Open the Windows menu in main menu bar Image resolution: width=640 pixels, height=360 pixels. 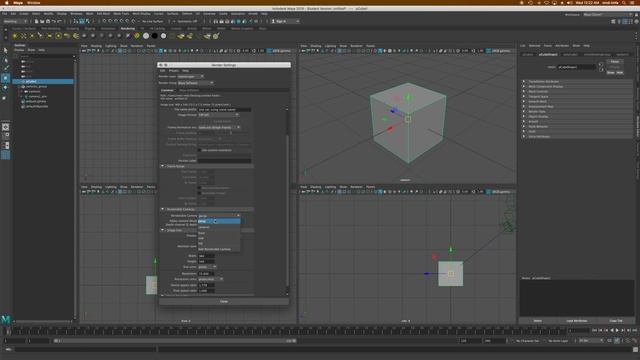[x=76, y=13]
